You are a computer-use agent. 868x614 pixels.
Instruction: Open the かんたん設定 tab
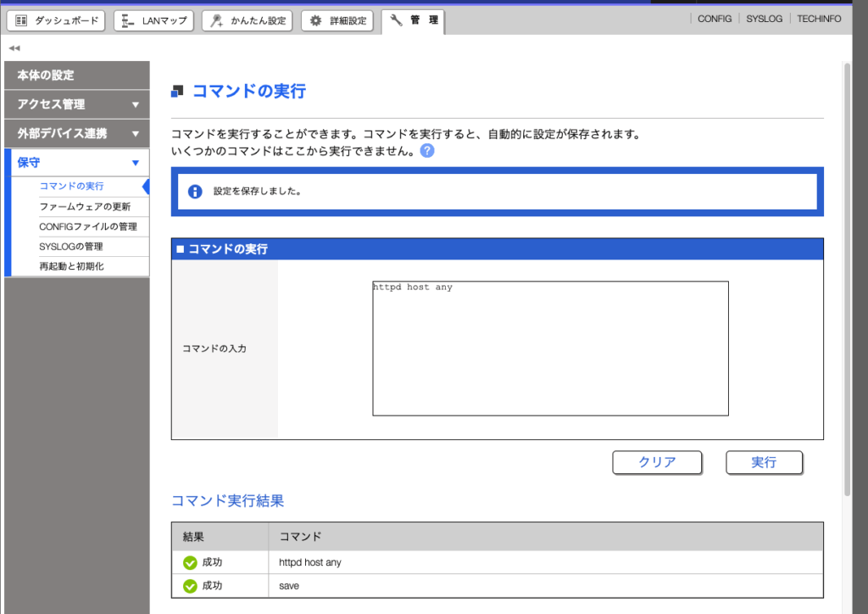point(248,20)
